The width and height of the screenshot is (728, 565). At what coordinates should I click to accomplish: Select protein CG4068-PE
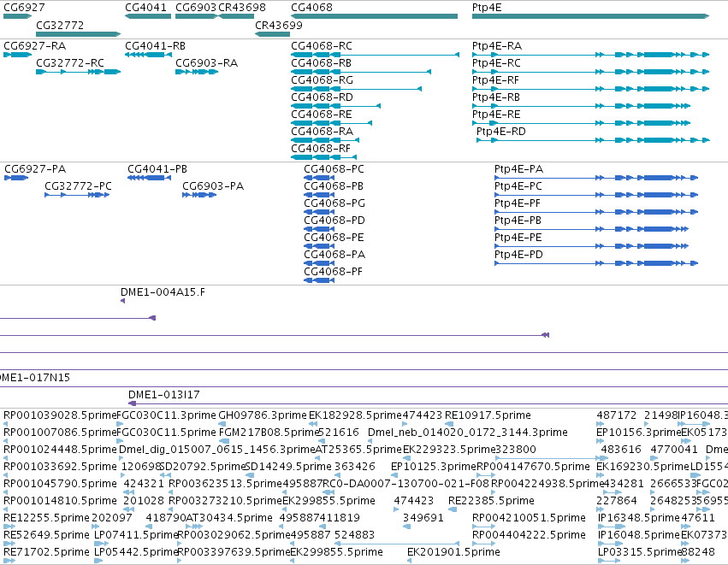[x=319, y=247]
